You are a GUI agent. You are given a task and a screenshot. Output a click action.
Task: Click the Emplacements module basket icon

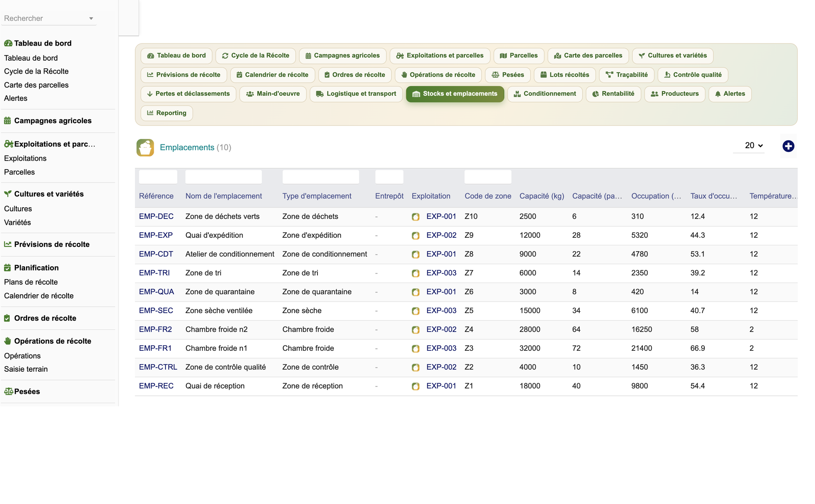tap(145, 147)
